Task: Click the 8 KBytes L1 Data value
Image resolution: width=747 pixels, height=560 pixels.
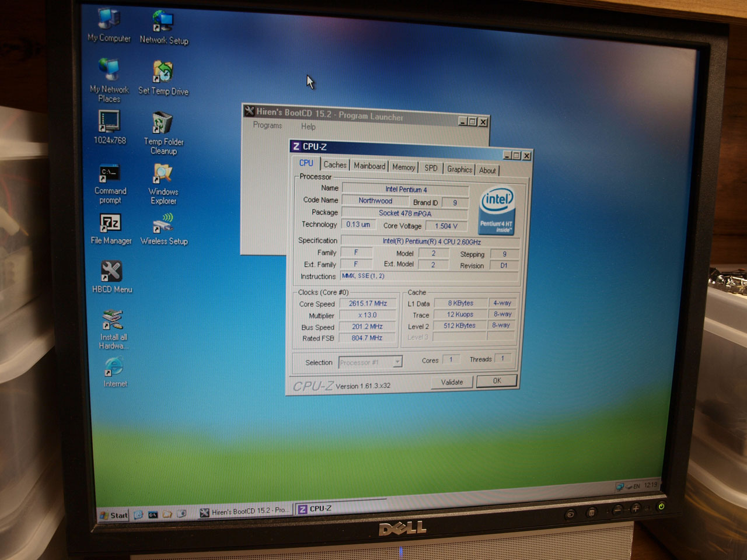Action: pyautogui.click(x=460, y=303)
